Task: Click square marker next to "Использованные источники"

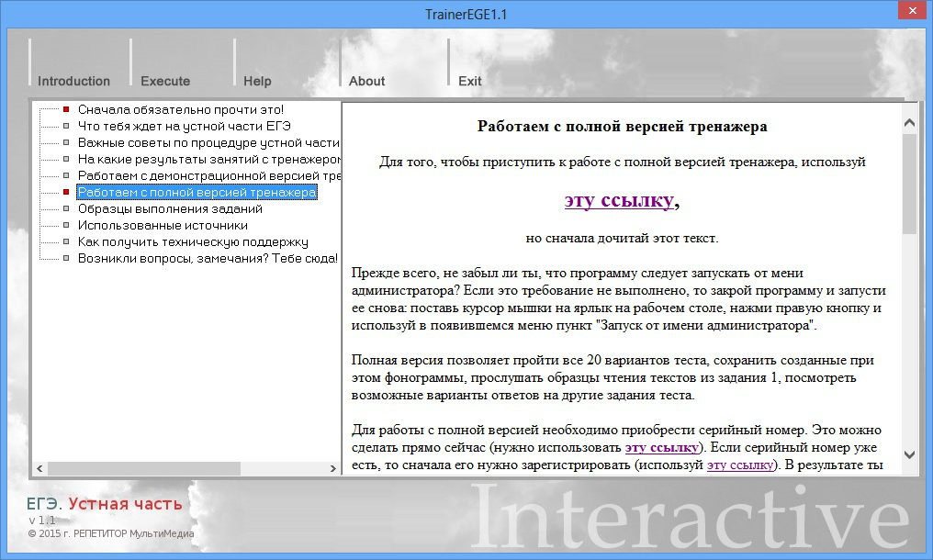Action: [66, 226]
